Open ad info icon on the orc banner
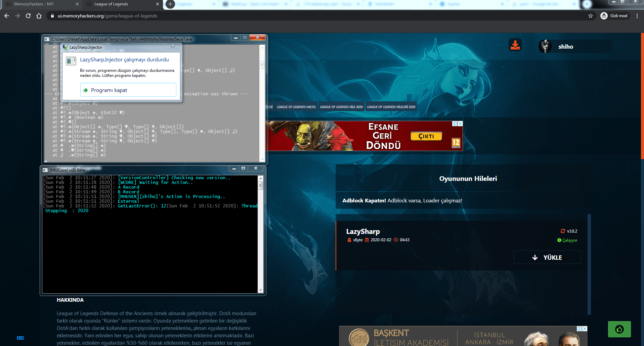Viewport: 644px width, 346px height. pos(455,123)
